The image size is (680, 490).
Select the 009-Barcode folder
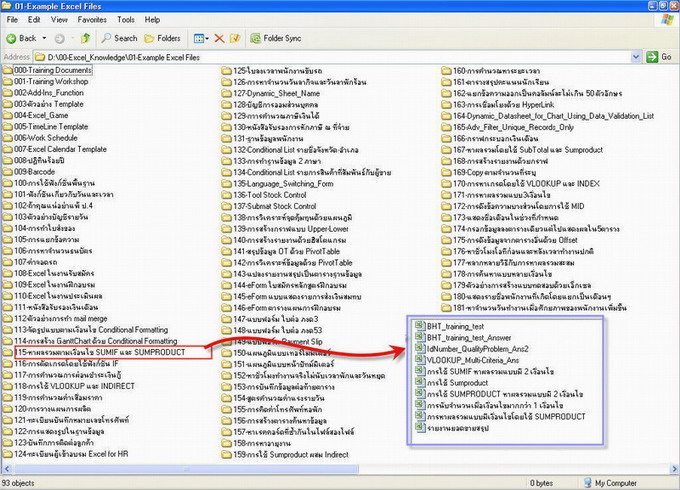pyautogui.click(x=29, y=171)
